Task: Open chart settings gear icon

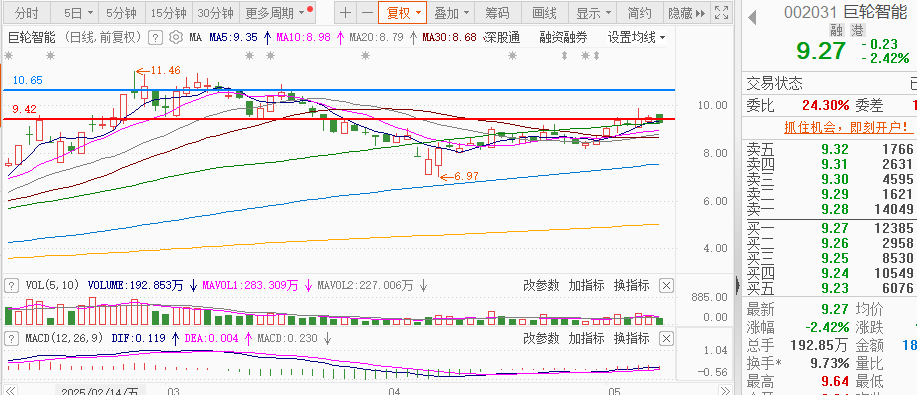Action: [x=175, y=38]
